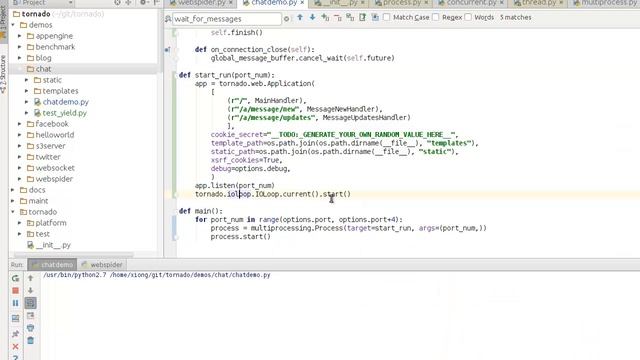
Task: Toggle soft-wrap console icon
Action: 31,303
